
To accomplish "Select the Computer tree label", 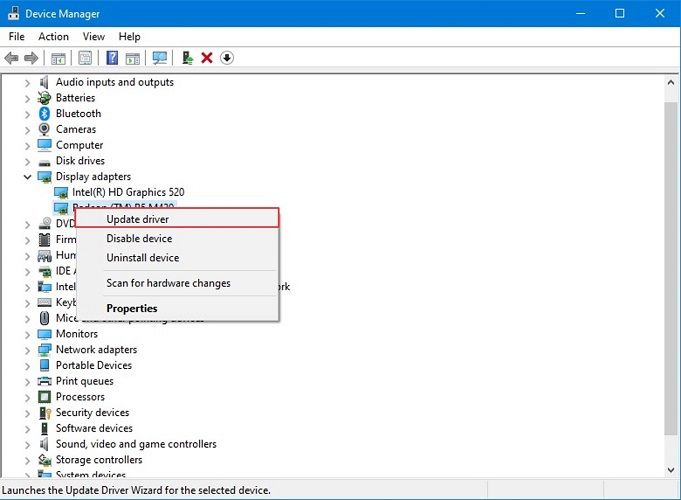I will [x=79, y=145].
